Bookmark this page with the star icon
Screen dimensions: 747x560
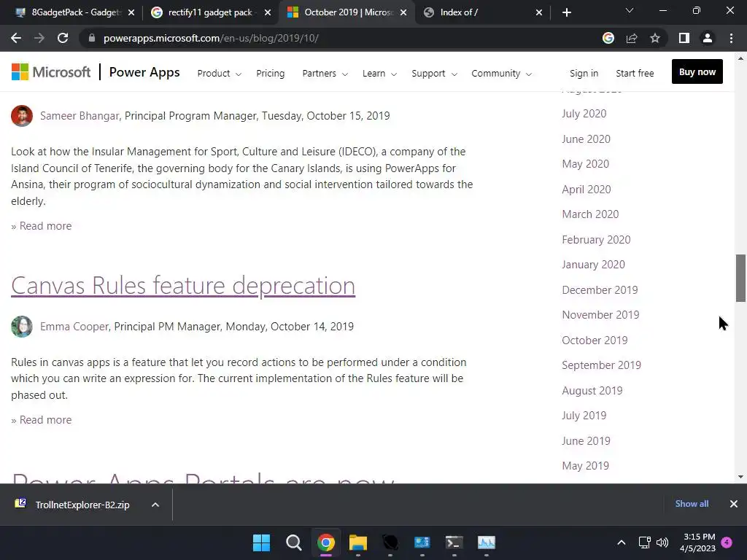coord(655,38)
